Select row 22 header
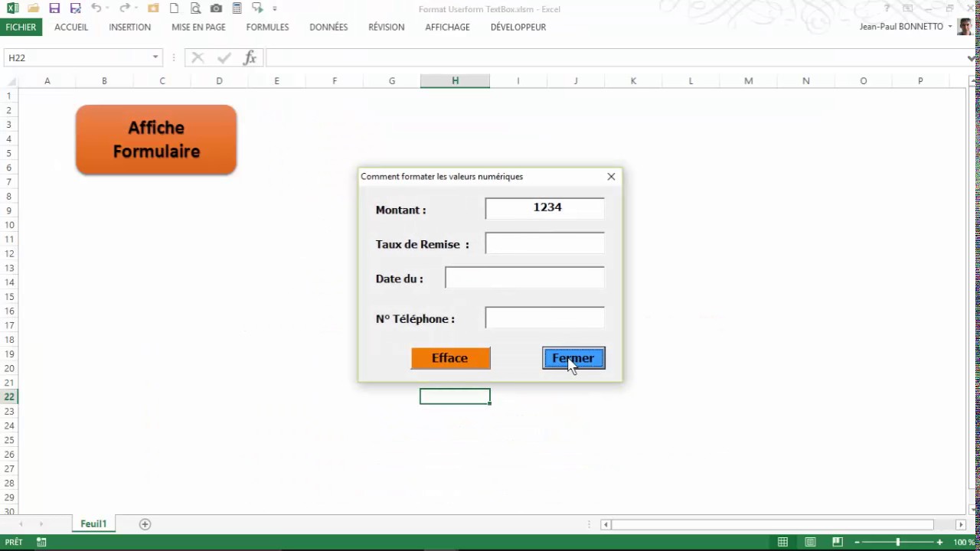Image resolution: width=980 pixels, height=551 pixels. tap(9, 396)
